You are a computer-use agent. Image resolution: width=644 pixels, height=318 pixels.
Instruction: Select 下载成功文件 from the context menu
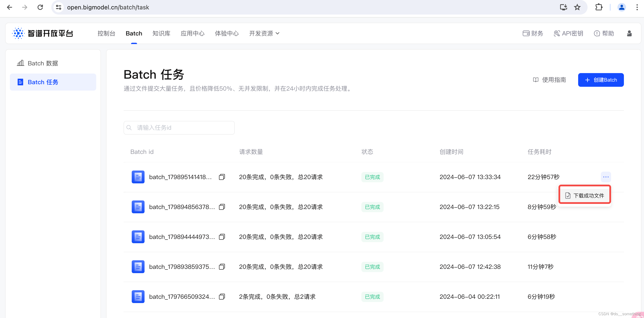[584, 195]
